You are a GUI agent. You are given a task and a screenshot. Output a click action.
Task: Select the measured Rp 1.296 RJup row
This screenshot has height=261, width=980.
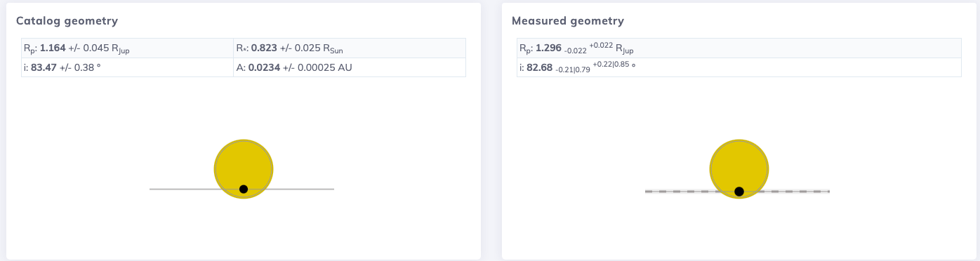(739, 48)
